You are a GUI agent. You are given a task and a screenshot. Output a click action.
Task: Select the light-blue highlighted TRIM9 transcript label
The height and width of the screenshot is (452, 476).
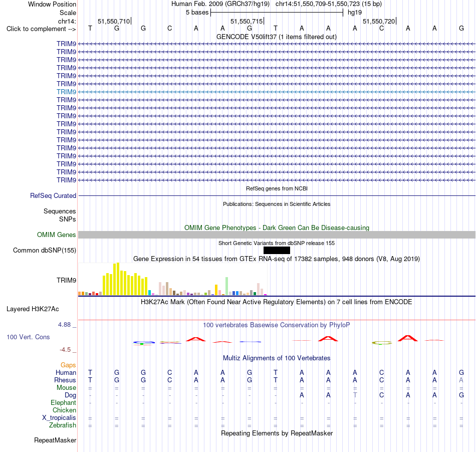(66, 92)
